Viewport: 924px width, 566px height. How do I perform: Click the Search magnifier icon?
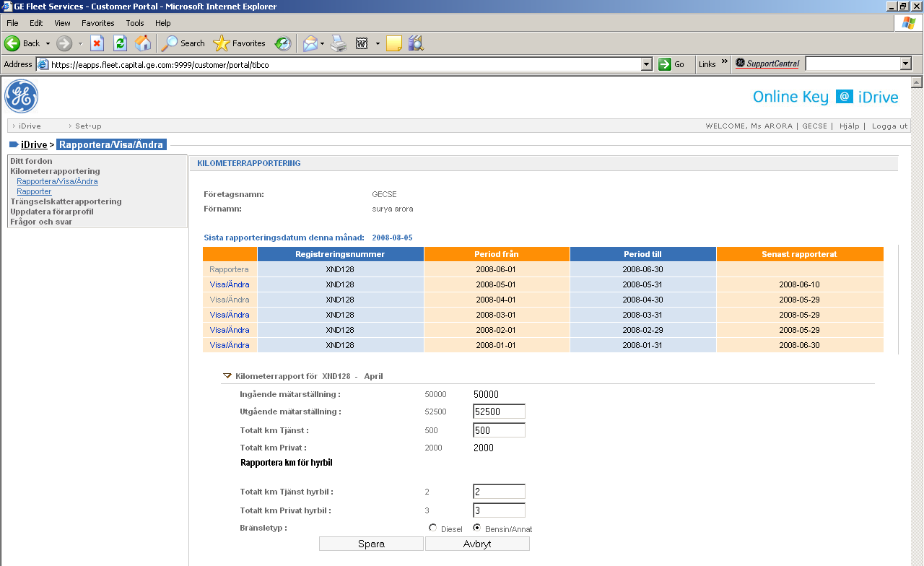pyautogui.click(x=170, y=43)
